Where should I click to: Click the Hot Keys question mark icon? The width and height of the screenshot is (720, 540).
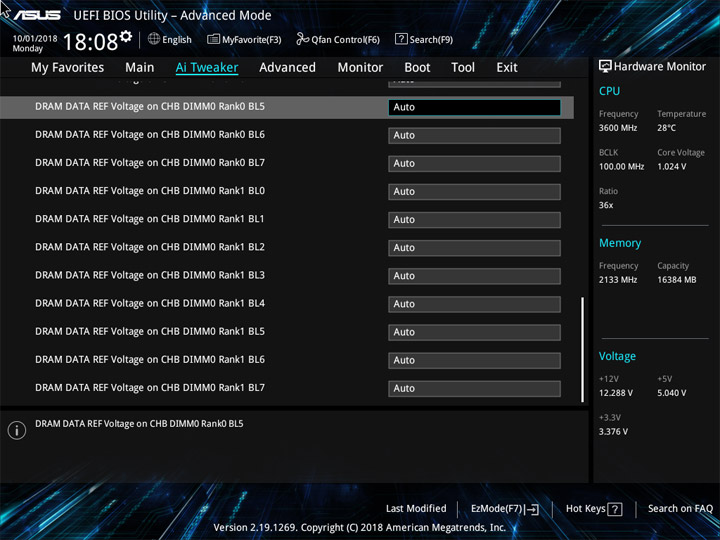tap(614, 509)
